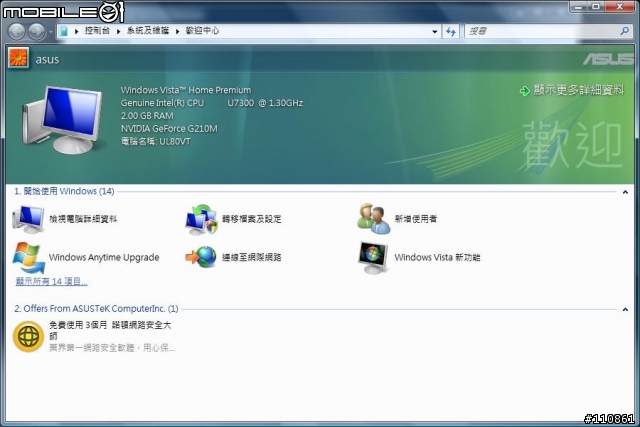Screen dimensions: 640x427
Task: Click the 2.00 GB RAM text
Action: (147, 116)
